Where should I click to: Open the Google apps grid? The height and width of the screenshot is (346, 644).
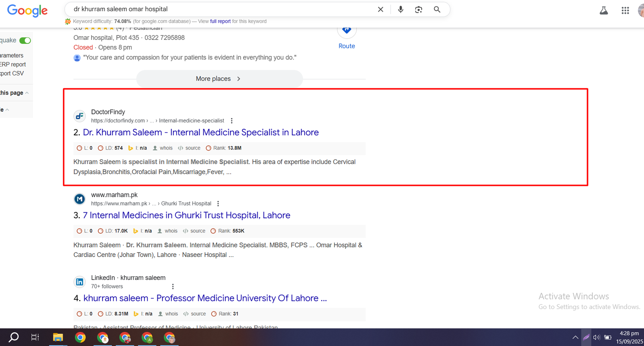pos(625,11)
